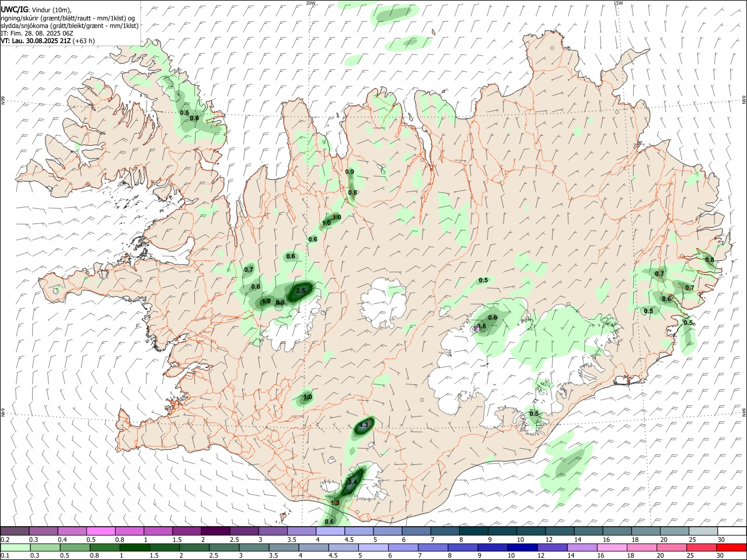Click the 2.5 value inside the dark green rain cell
This screenshot has height=560, width=747.
pyautogui.click(x=301, y=290)
